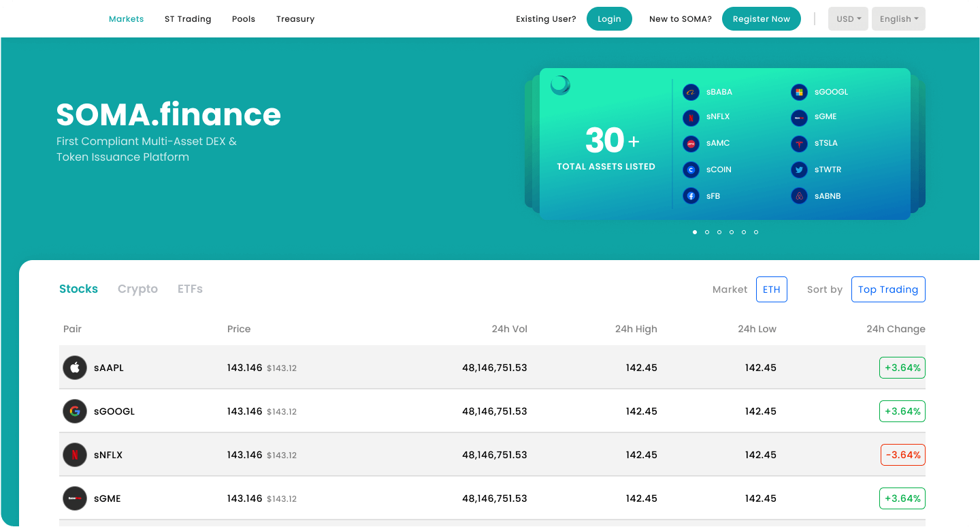Select the second carousel dot
The height and width of the screenshot is (527, 980).
coord(707,232)
